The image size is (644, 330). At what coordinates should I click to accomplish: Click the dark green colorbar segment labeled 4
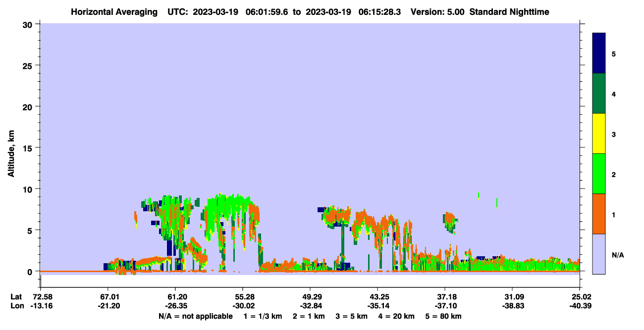click(599, 94)
